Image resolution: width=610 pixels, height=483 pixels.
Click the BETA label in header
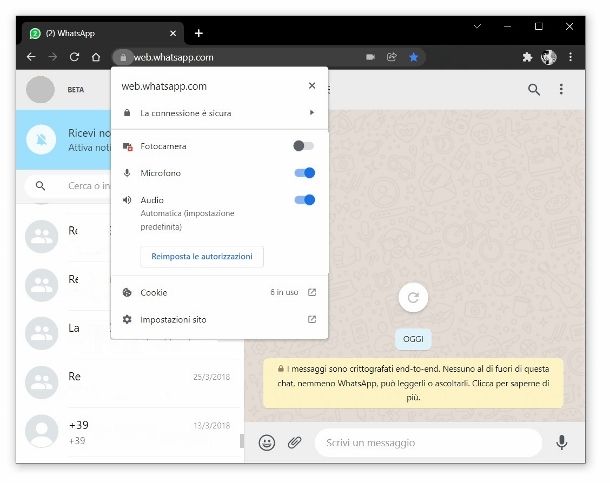pos(76,90)
